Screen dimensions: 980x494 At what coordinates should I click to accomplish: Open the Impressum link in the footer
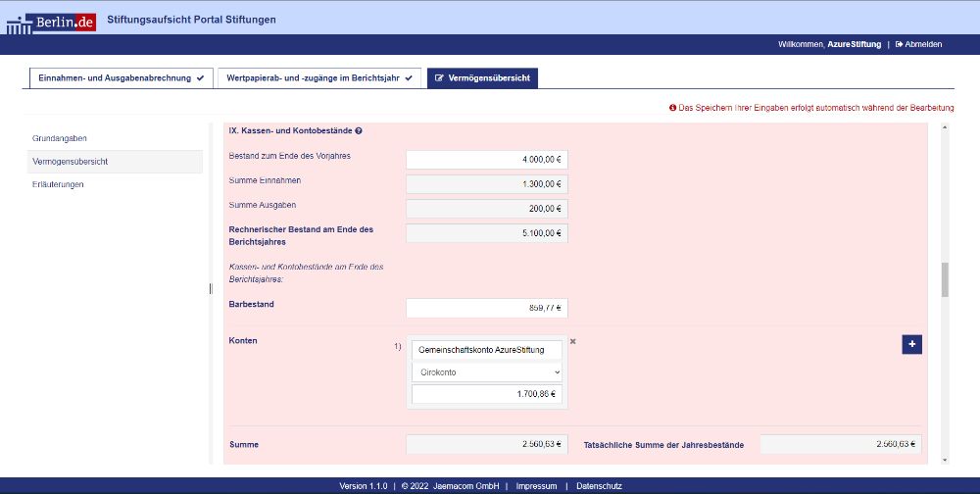536,486
